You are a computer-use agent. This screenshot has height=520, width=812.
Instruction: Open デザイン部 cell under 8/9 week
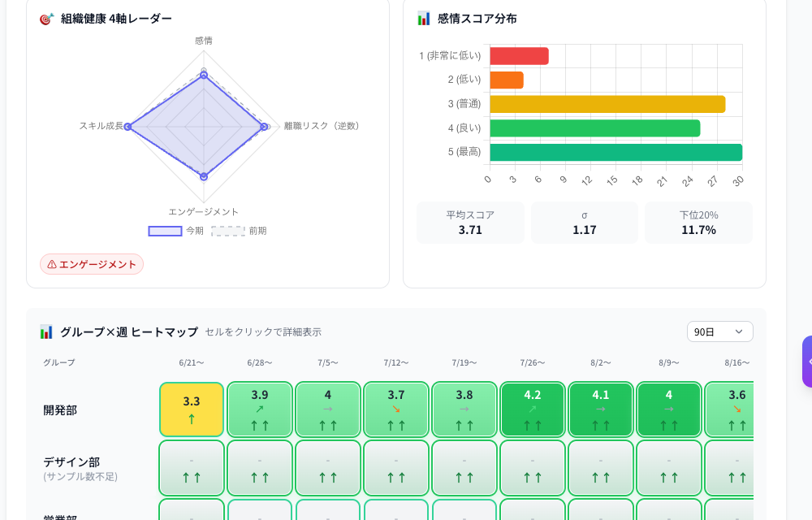669,468
